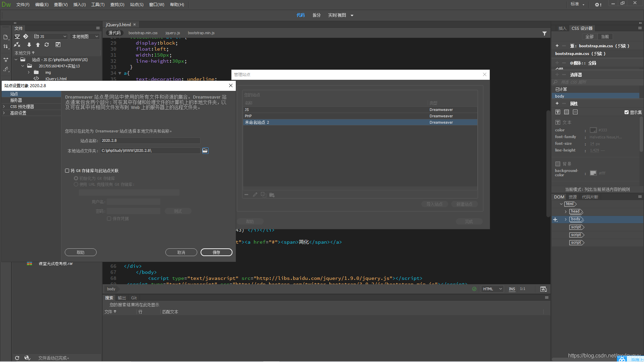Expand the body element in DOM panel

pos(566,219)
